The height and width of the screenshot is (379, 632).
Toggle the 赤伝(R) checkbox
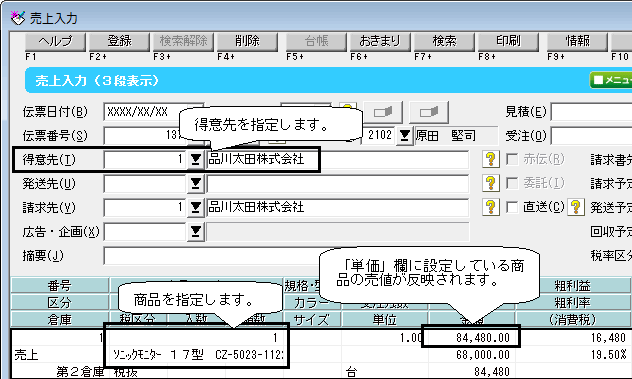(x=512, y=159)
